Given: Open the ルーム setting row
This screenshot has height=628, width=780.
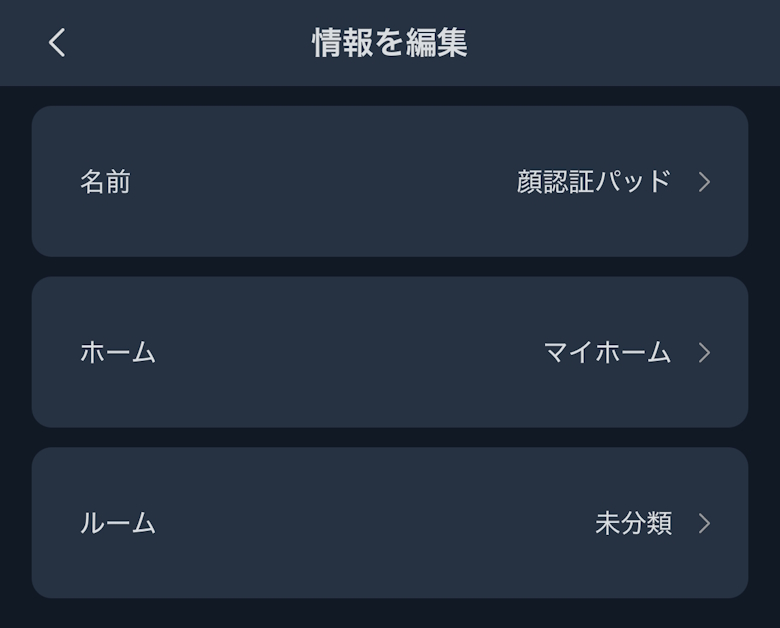Looking at the screenshot, I should 390,523.
